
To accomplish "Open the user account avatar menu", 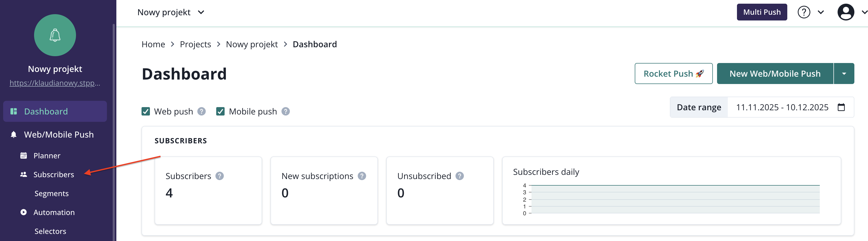I will pyautogui.click(x=846, y=12).
